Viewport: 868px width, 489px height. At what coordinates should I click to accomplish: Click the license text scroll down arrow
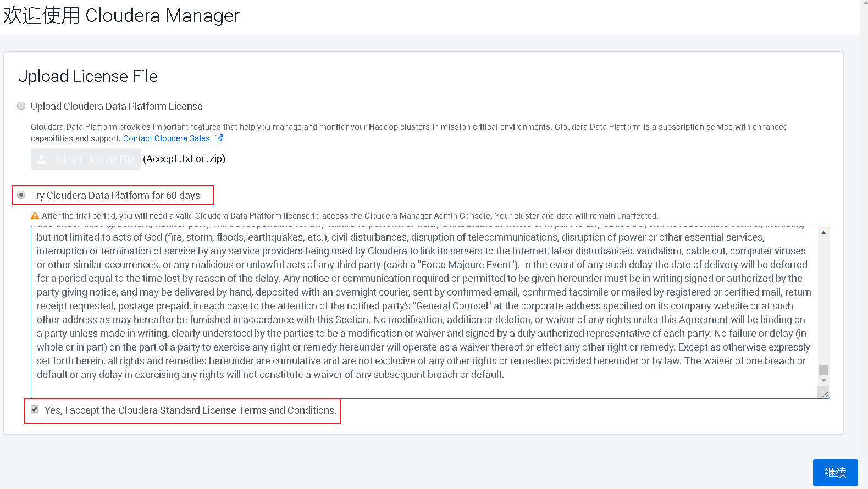tap(823, 380)
